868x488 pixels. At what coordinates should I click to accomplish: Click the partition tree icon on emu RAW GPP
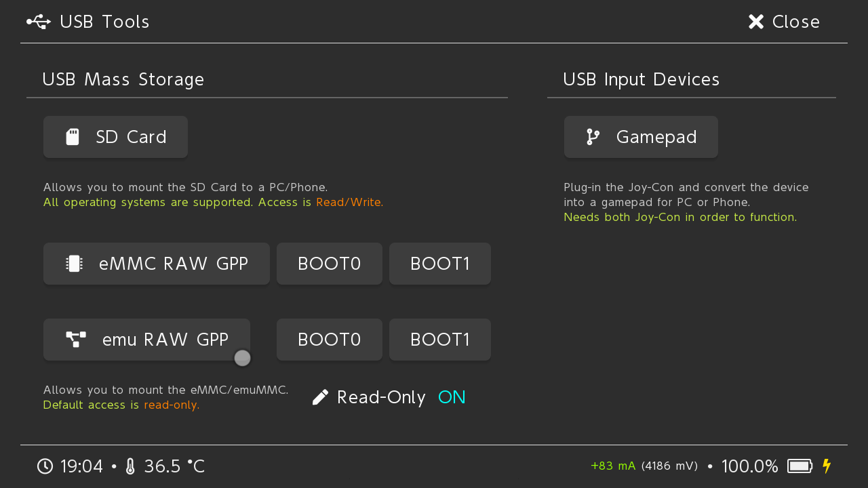point(76,340)
